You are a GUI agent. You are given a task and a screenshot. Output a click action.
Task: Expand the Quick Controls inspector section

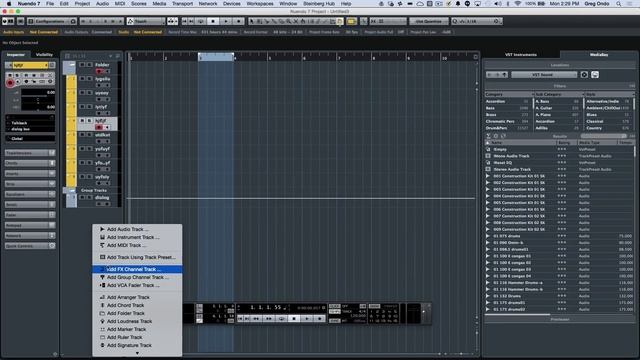(30, 246)
